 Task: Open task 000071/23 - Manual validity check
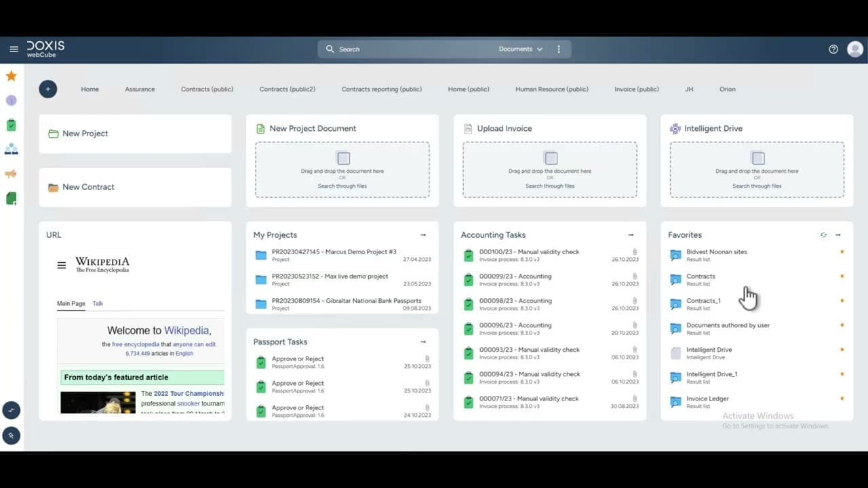(x=550, y=401)
